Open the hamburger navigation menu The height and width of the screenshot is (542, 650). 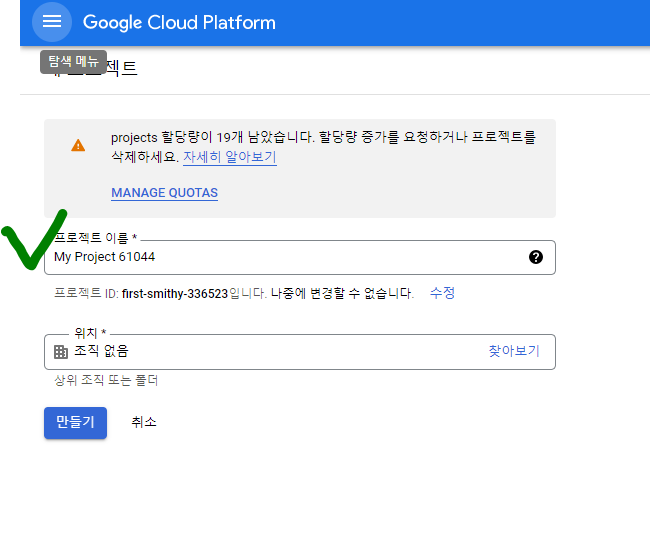click(x=52, y=22)
